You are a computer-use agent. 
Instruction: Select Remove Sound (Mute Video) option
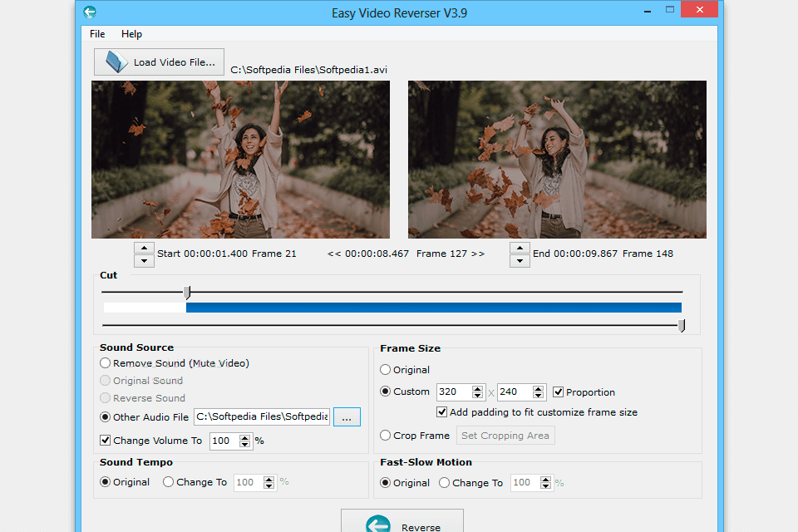click(175, 363)
